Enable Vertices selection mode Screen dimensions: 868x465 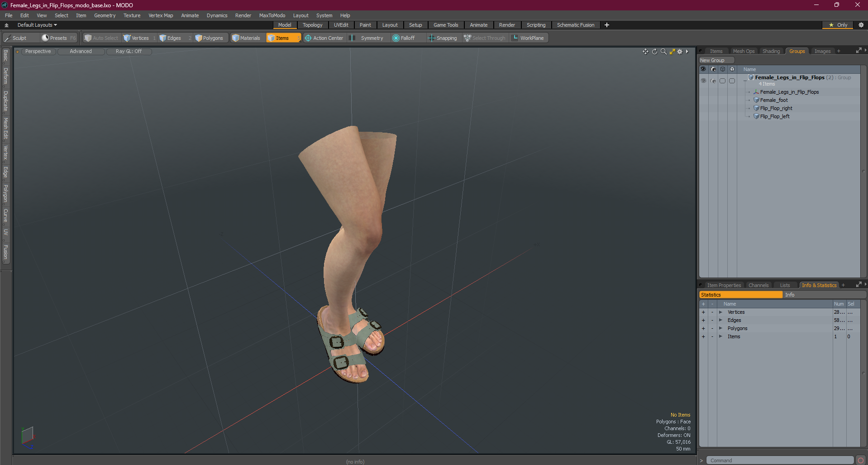(139, 38)
